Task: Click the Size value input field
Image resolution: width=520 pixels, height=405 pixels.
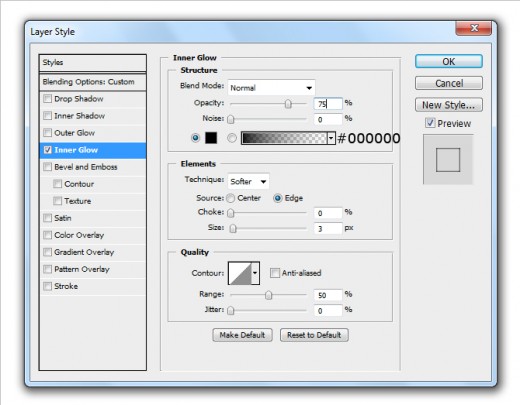Action: (x=328, y=229)
